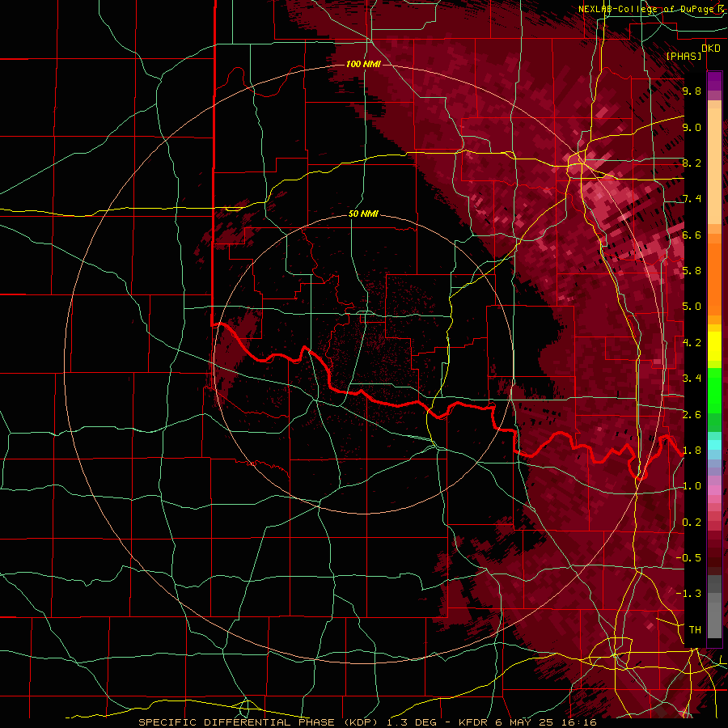Viewport: 728px width, 728px height.
Task: Click the bright green segment of the color bar
Action: pyautogui.click(x=714, y=390)
